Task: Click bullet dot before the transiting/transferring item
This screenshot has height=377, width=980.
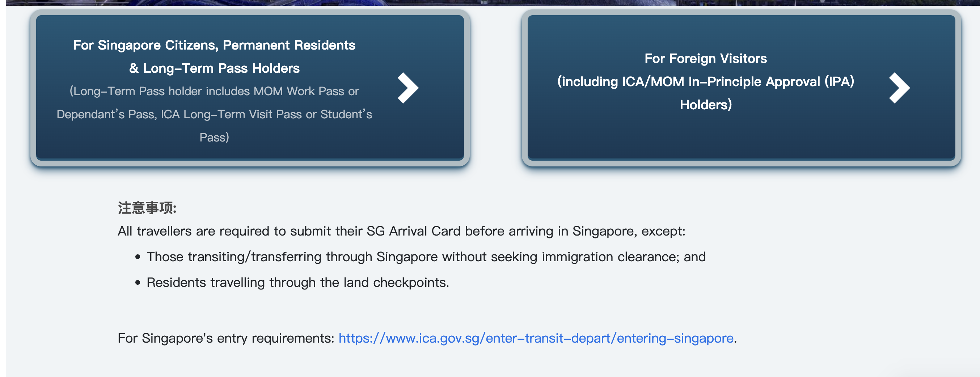Action: pos(138,257)
